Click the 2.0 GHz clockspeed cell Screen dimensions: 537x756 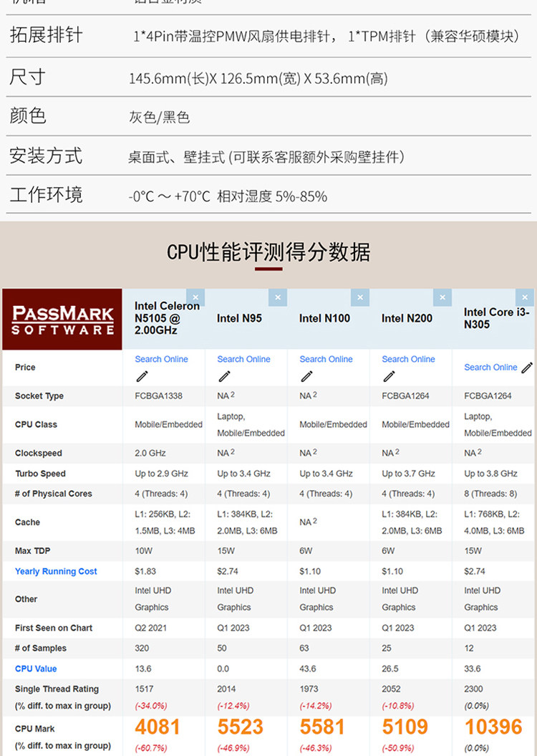150,453
